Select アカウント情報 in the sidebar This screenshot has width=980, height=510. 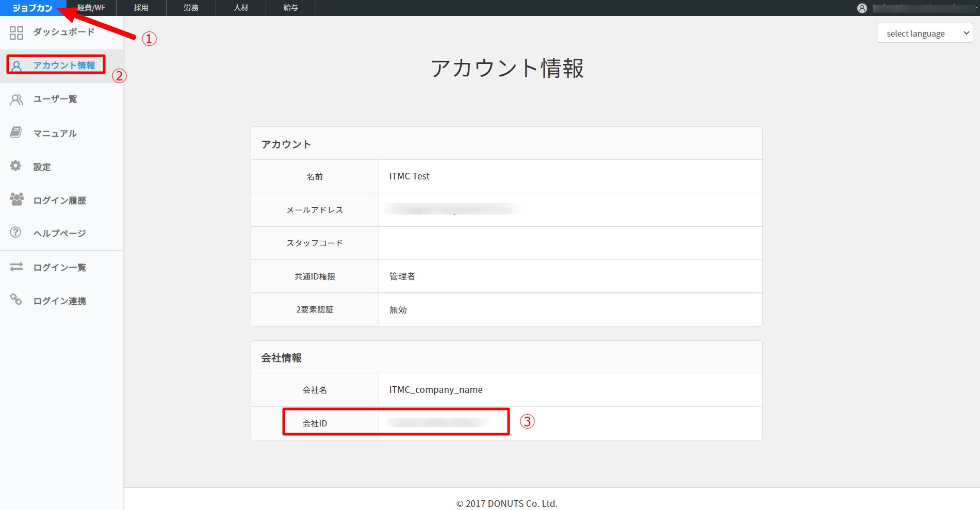click(x=64, y=65)
